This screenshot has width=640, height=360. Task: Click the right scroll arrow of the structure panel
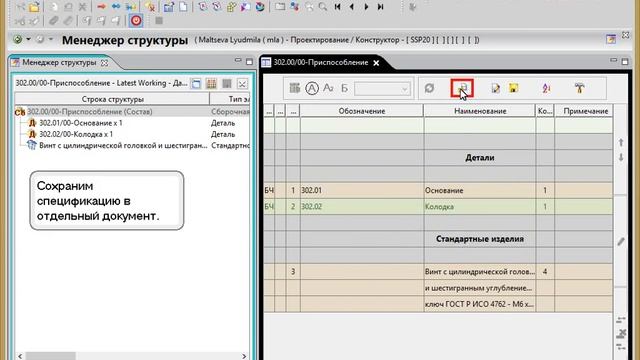click(244, 356)
